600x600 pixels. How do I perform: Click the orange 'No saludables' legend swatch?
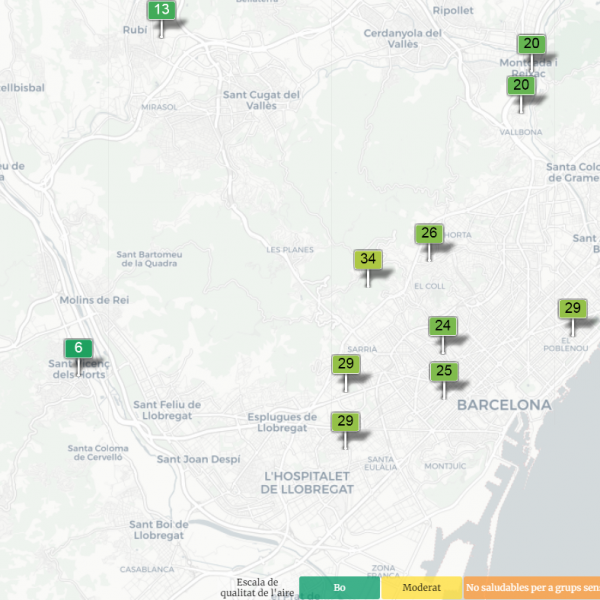[530, 588]
